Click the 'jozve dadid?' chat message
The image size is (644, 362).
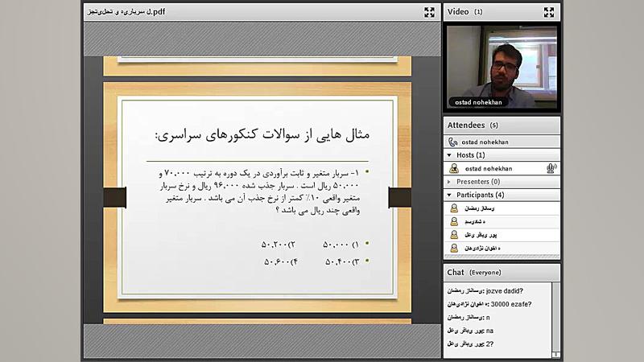pyautogui.click(x=485, y=291)
